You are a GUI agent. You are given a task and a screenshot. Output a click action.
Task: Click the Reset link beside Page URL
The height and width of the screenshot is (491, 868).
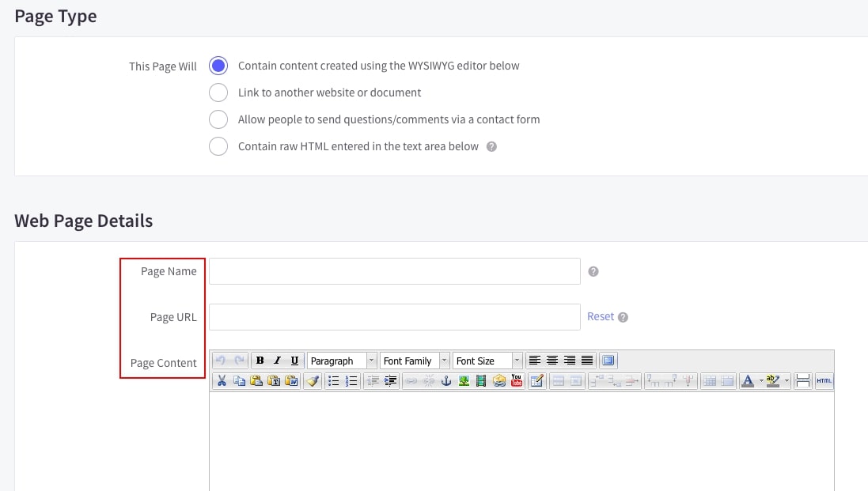click(600, 316)
